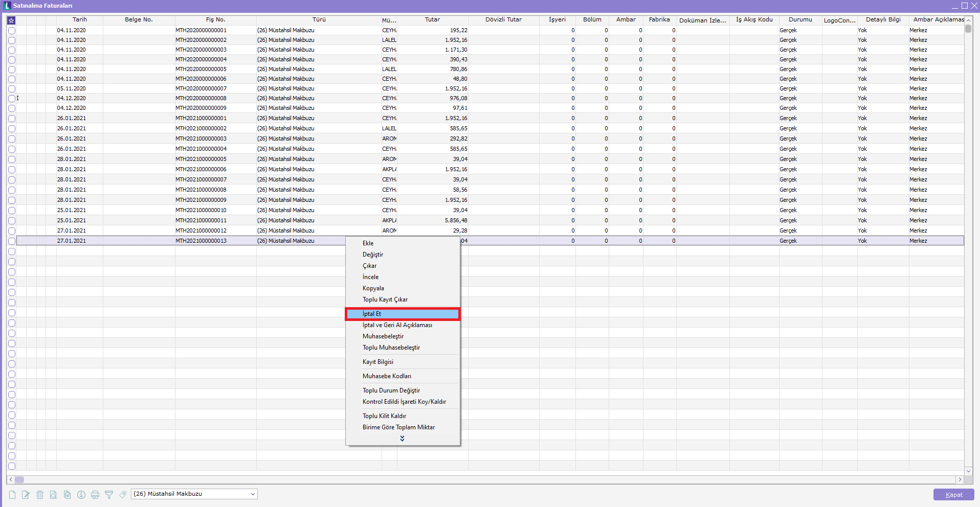Click Kayıt Bilgisi in the context menu

pyautogui.click(x=378, y=362)
